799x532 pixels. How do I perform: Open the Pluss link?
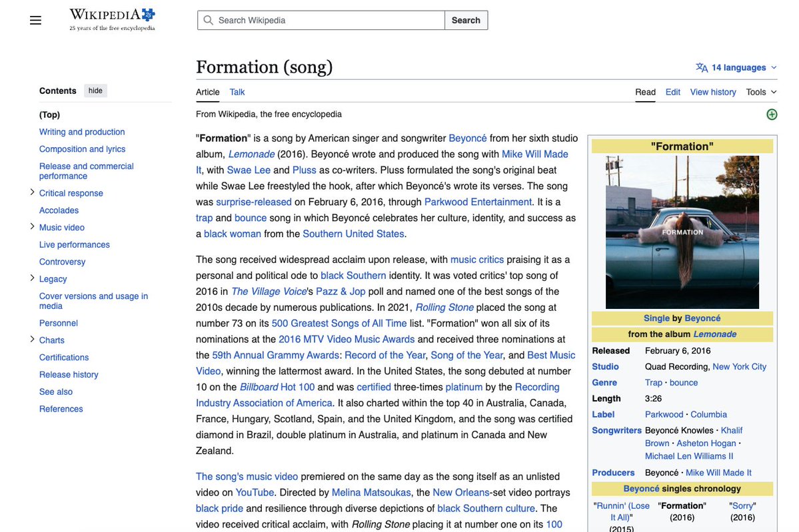305,170
